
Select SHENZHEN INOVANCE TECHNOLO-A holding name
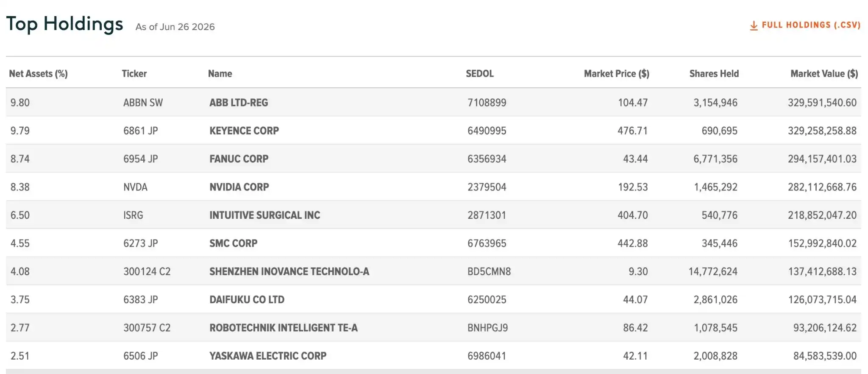(x=289, y=271)
